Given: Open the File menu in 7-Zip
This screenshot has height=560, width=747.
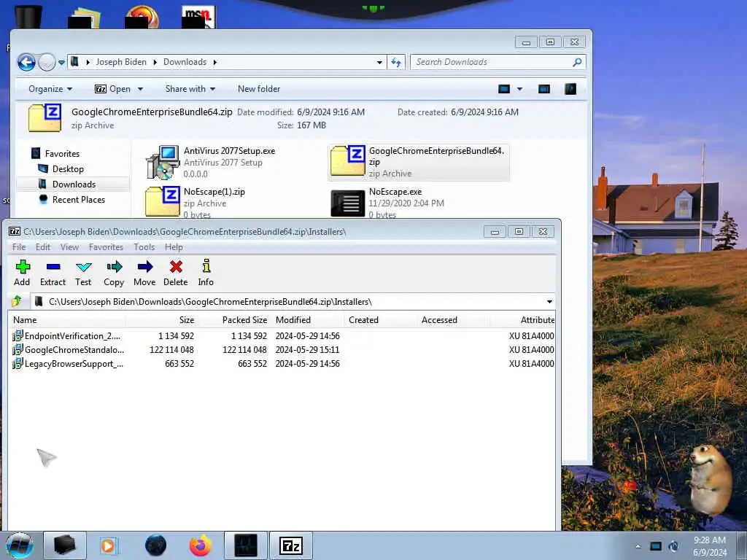Looking at the screenshot, I should (19, 246).
